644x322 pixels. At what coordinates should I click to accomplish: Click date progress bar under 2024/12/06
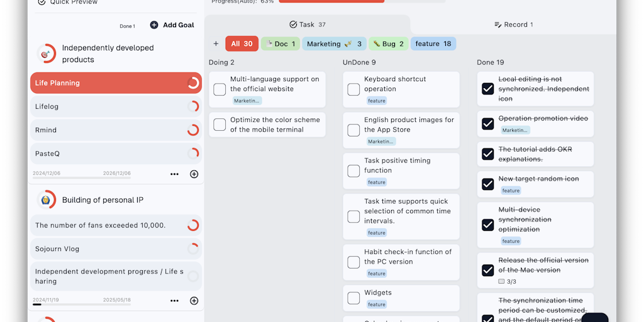(82, 178)
